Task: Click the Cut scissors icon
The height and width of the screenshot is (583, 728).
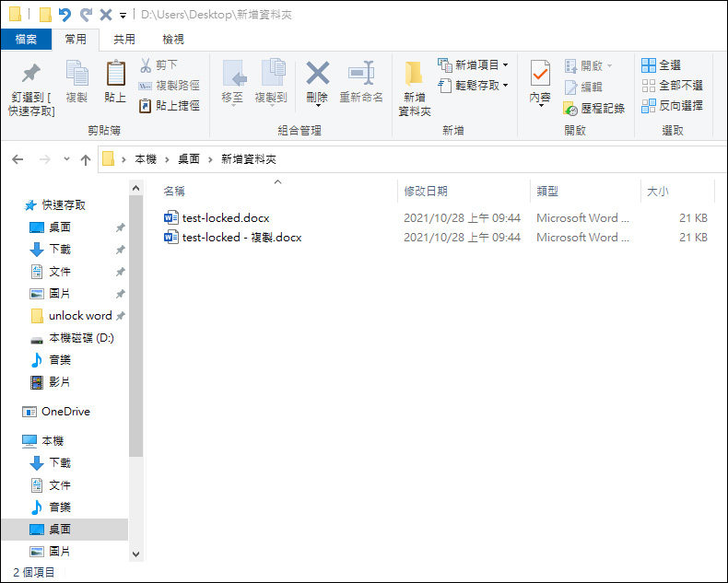Action: click(x=146, y=65)
